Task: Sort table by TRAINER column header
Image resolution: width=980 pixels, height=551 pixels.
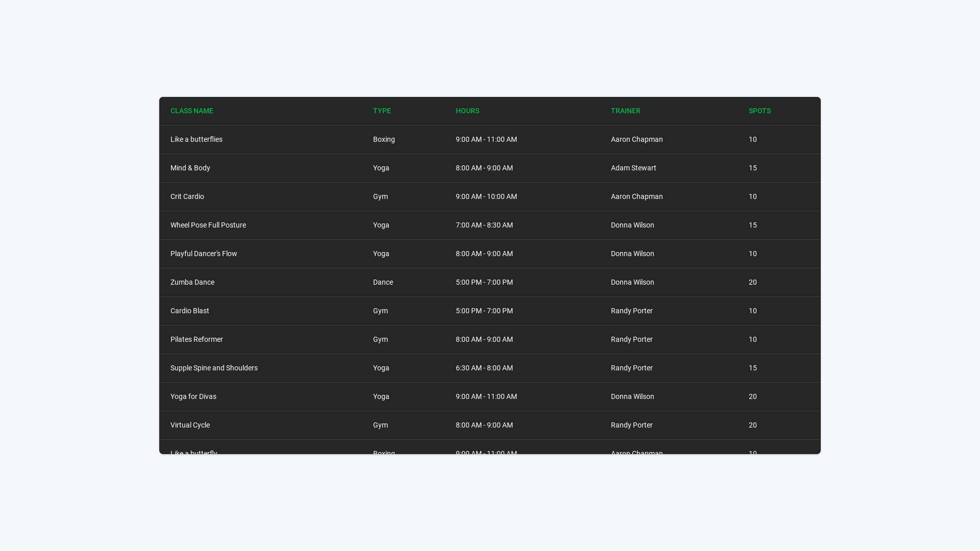Action: [x=625, y=111]
